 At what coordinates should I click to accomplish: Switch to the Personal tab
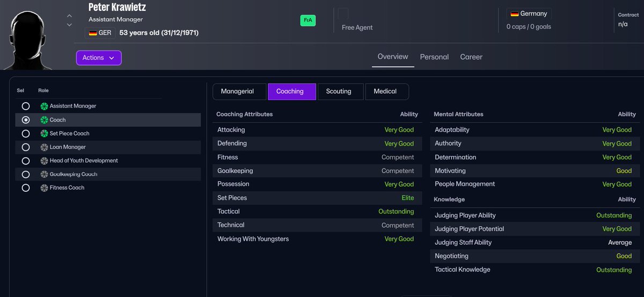[434, 57]
